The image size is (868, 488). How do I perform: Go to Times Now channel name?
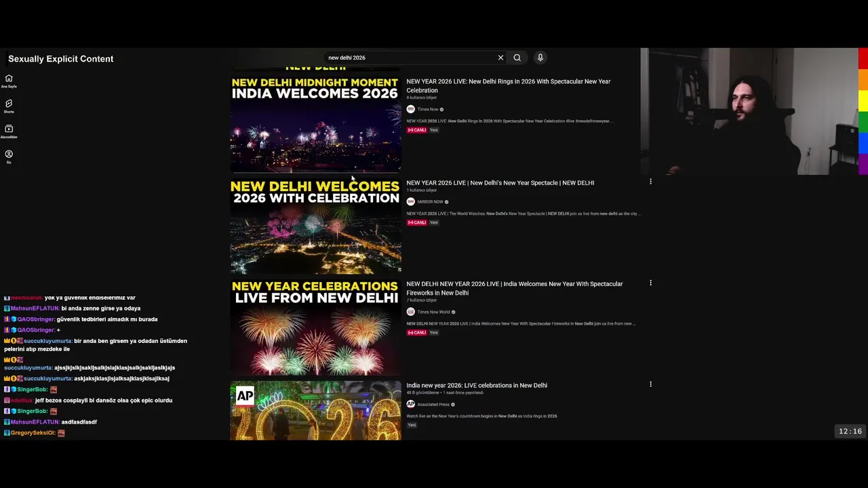pos(428,109)
